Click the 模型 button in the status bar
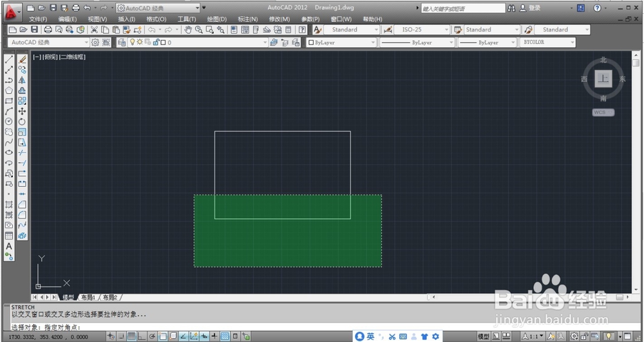644x342 pixels. (484, 337)
